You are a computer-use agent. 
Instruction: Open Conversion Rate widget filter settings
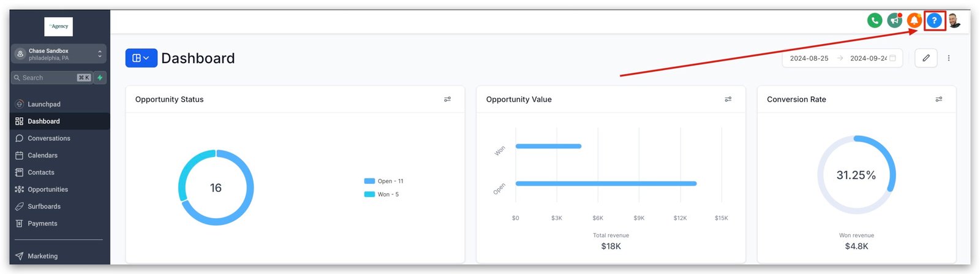tap(938, 99)
